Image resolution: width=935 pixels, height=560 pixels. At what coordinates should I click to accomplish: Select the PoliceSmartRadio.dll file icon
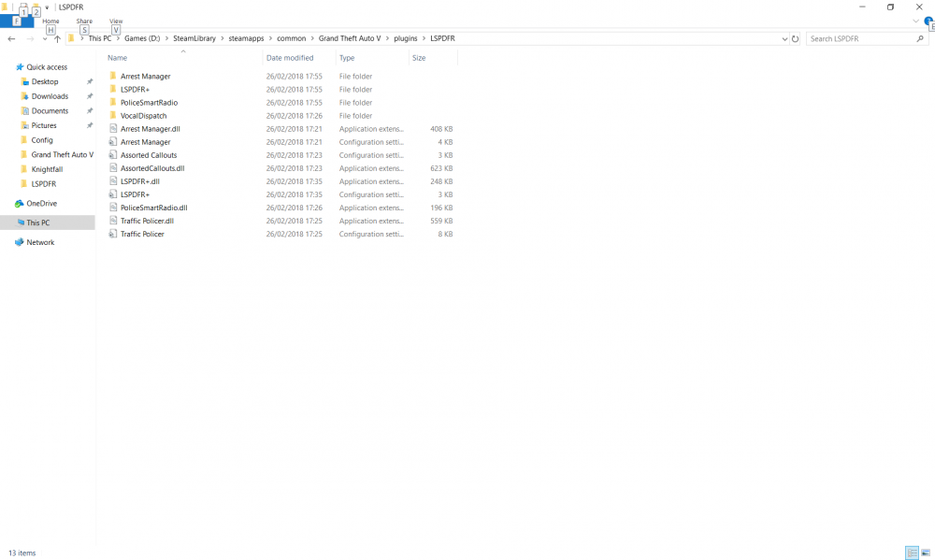tap(113, 207)
